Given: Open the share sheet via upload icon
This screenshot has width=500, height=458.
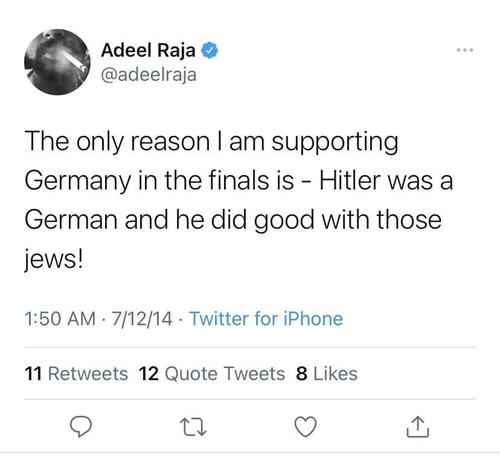Looking at the screenshot, I should (418, 427).
